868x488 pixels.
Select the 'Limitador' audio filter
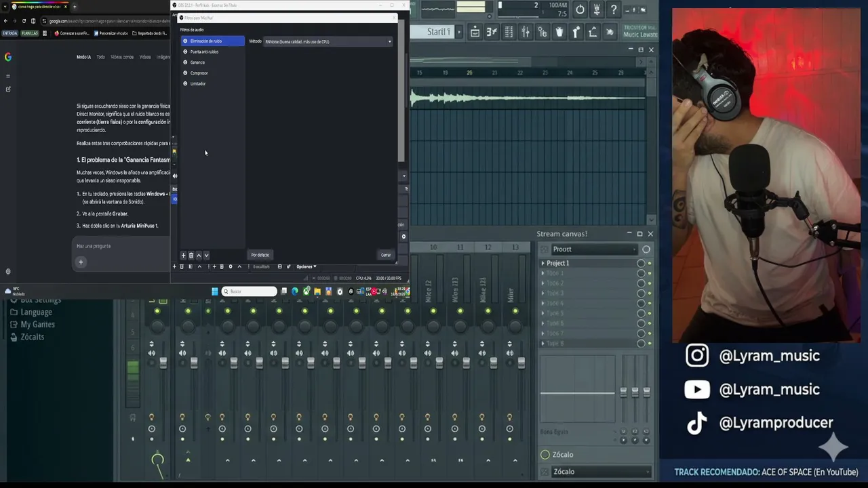213,83
